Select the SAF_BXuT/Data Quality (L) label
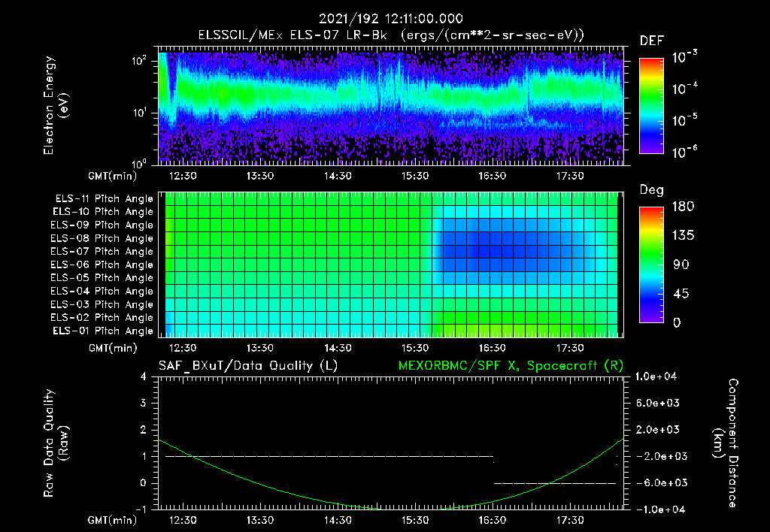Viewport: 770px width, 532px height. click(x=248, y=366)
